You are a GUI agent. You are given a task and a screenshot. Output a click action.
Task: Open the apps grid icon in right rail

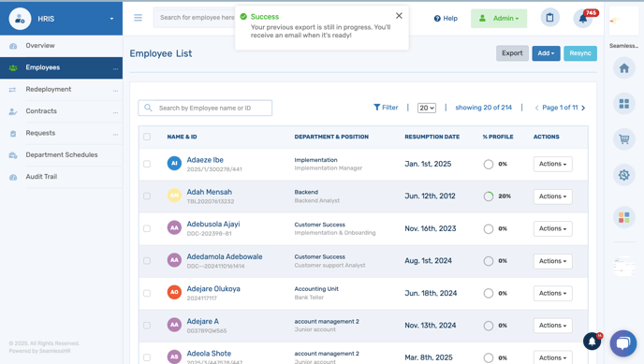(x=623, y=104)
